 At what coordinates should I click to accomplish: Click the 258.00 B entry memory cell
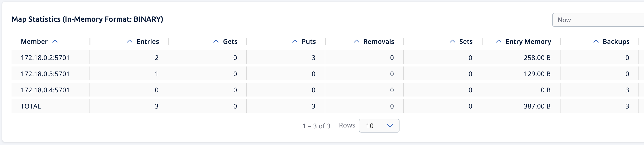[537, 58]
